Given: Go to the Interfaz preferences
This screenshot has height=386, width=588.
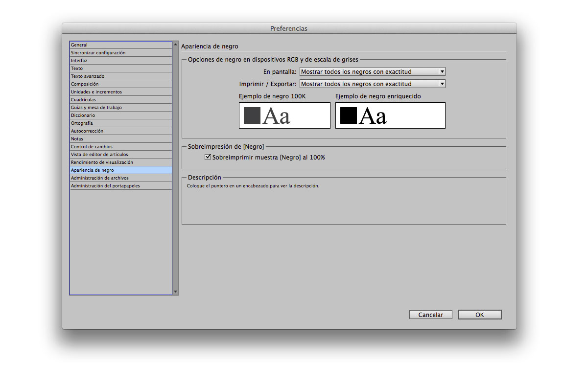Looking at the screenshot, I should tap(121, 61).
